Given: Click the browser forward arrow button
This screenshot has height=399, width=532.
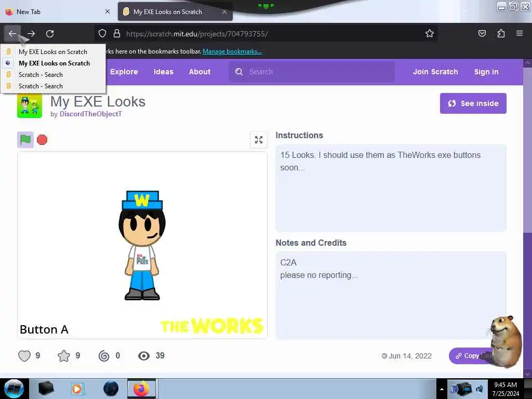Looking at the screenshot, I should click(31, 34).
